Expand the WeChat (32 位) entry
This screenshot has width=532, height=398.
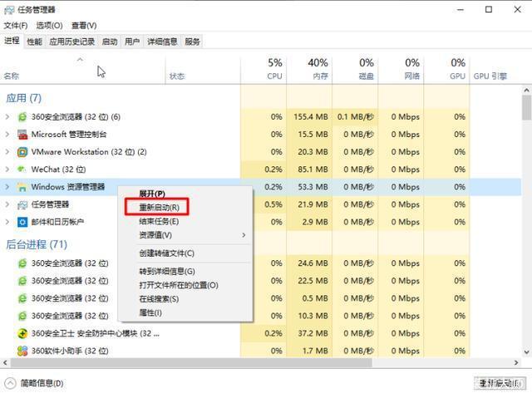7,170
